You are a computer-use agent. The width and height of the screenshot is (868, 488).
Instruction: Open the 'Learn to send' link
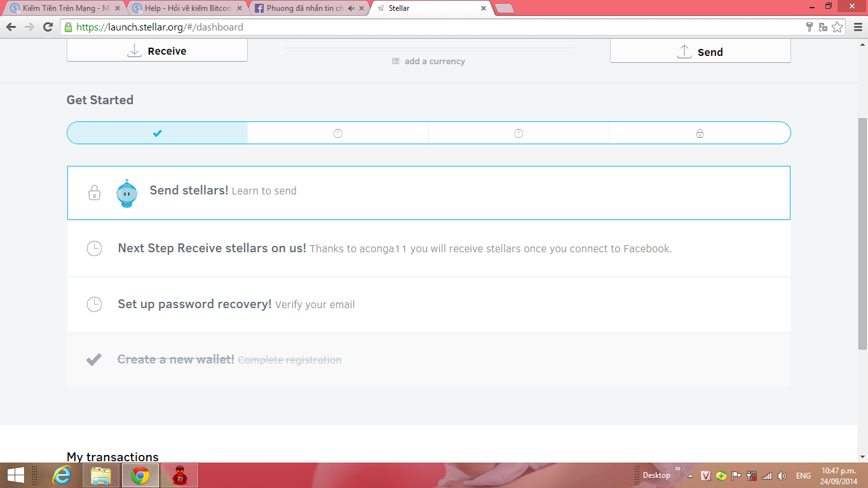[264, 191]
